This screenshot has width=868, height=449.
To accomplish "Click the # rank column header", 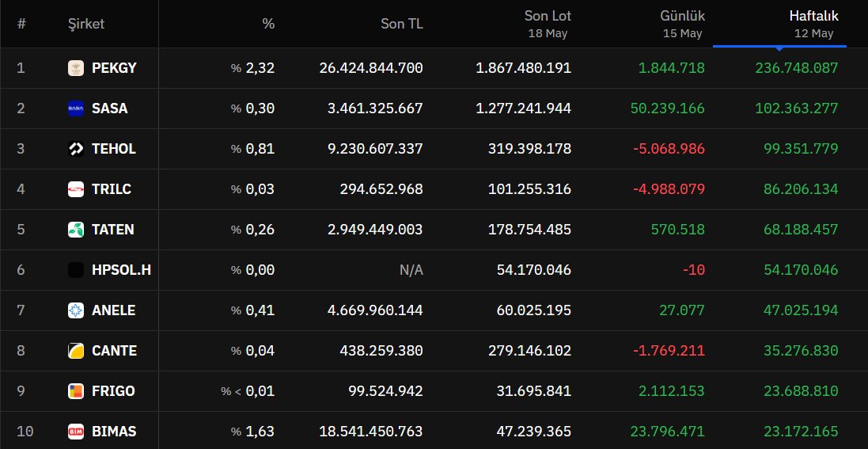I will [x=21, y=24].
